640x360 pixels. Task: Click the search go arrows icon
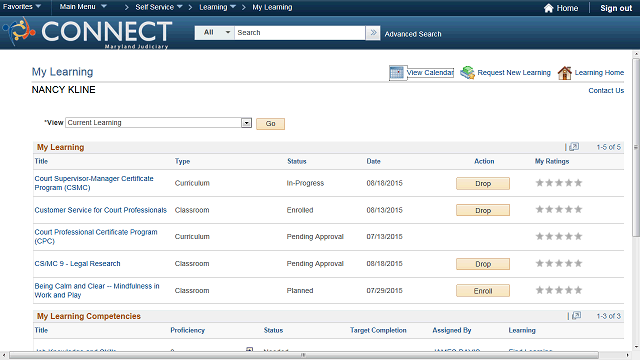(373, 33)
